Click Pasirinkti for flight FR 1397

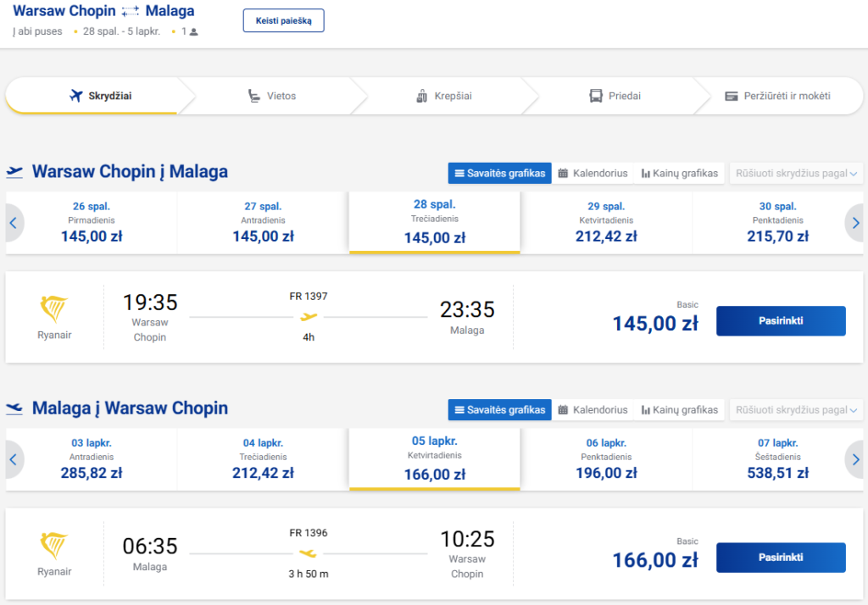(781, 321)
